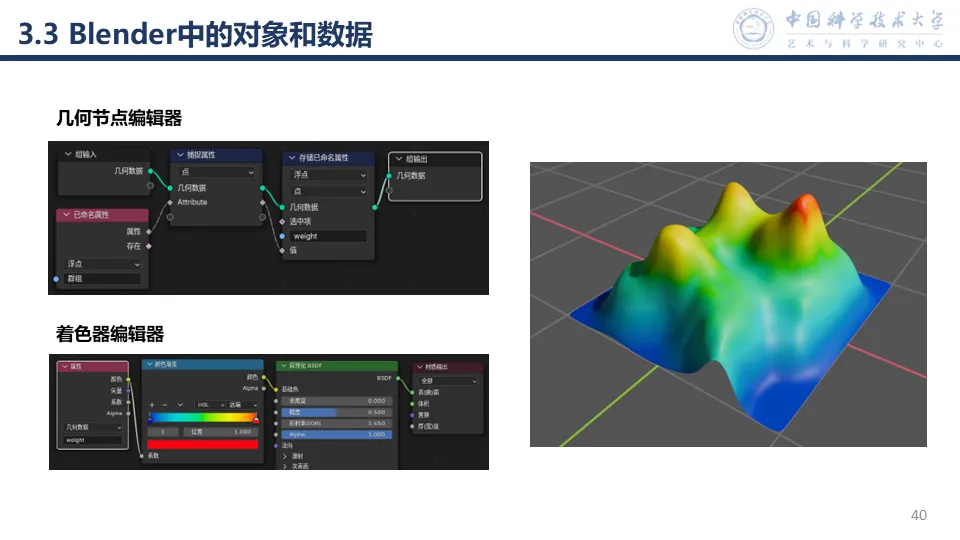
Task: Click the red stop color swatch
Action: click(x=203, y=444)
